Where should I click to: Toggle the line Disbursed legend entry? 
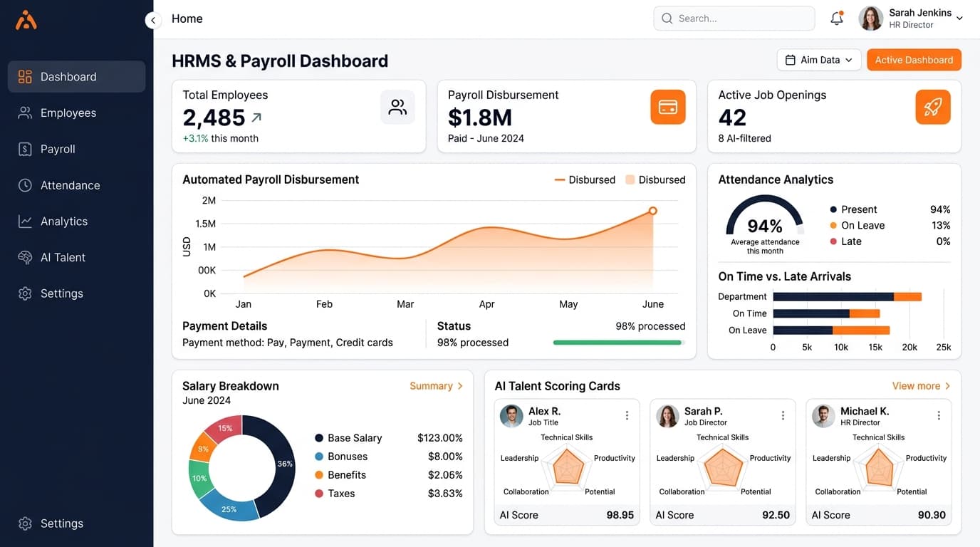coord(585,179)
